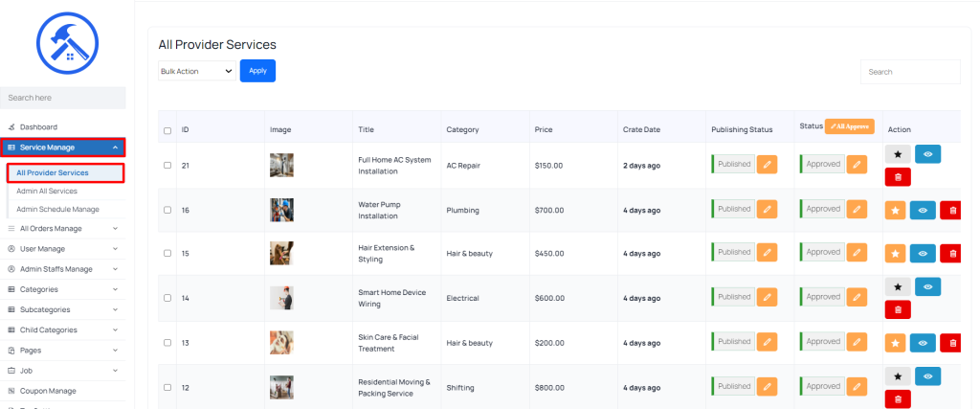Edit approval status of Full Home AC installation
The width and height of the screenshot is (980, 409).
[x=857, y=165]
